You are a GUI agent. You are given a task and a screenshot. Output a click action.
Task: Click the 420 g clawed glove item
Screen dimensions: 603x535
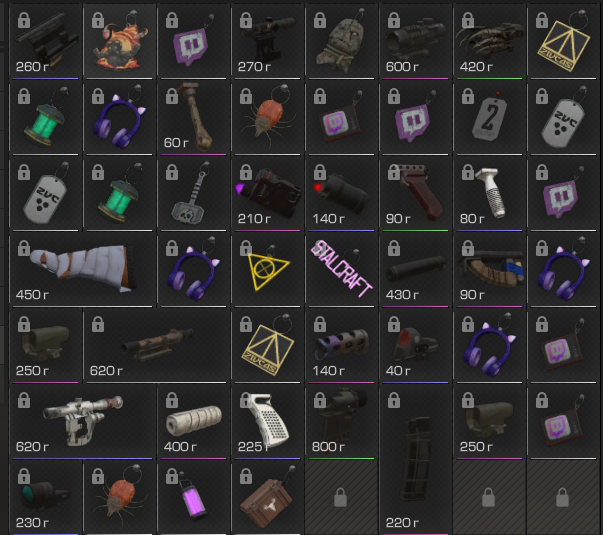coord(489,41)
